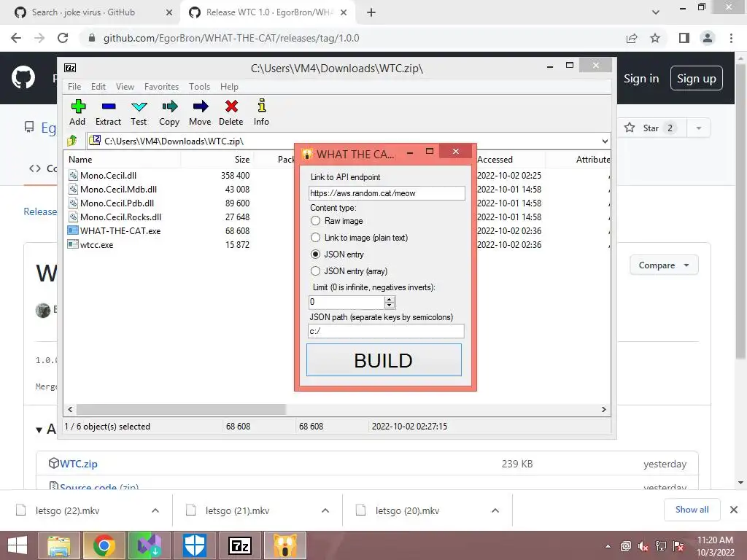This screenshot has height=560, width=747.
Task: Open the Favorites menu
Action: (161, 87)
